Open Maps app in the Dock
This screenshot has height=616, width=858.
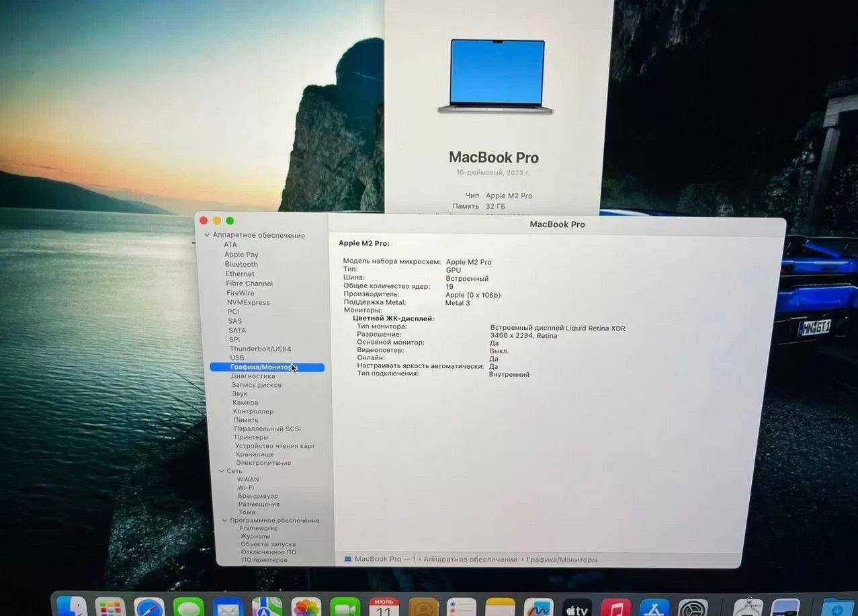point(267,608)
